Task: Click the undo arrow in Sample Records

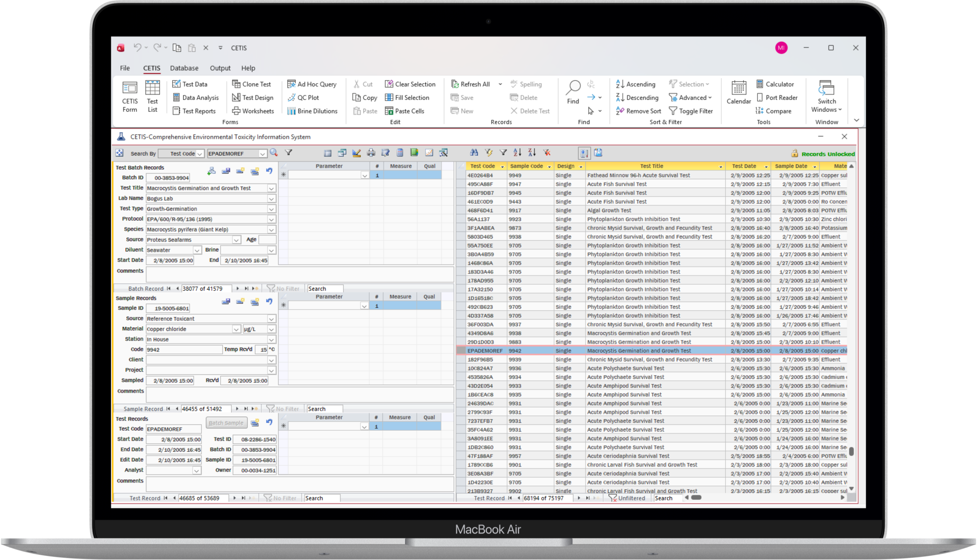Action: click(269, 301)
